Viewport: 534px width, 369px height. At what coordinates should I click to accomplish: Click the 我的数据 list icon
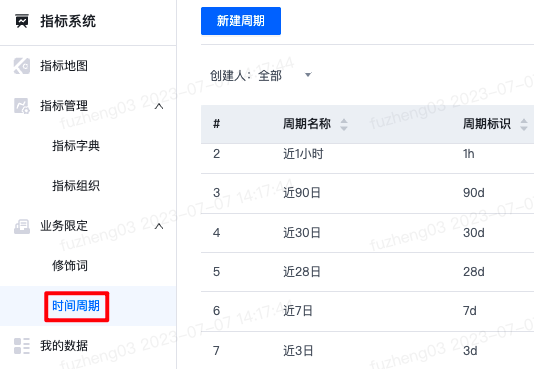coord(22,346)
